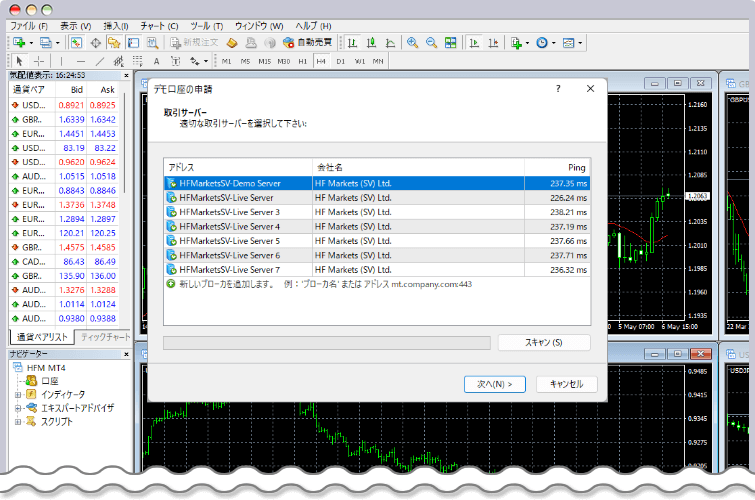The image size is (755, 500).
Task: Open the ファイル (F) menu
Action: point(29,26)
